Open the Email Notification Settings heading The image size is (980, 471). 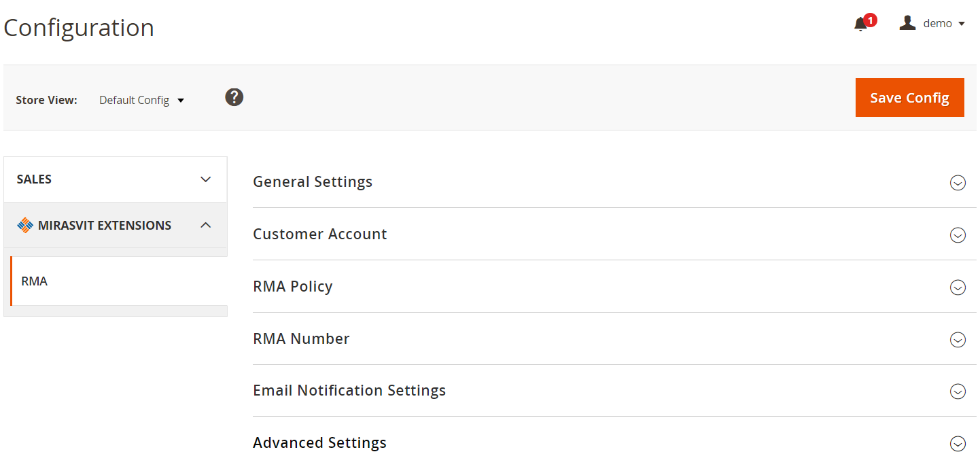349,391
